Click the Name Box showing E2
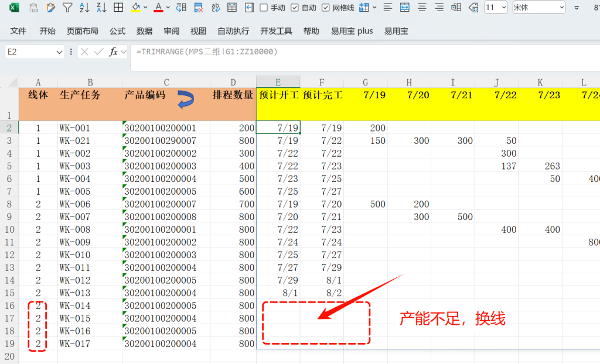The width and height of the screenshot is (600, 364). (x=29, y=51)
